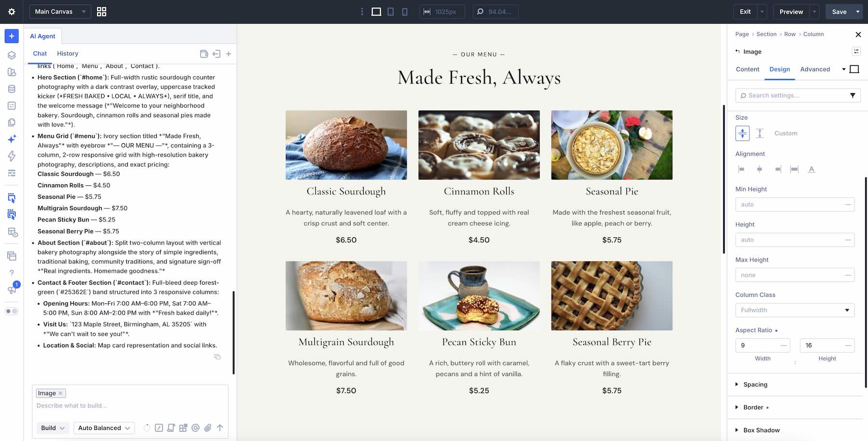Open the announcements megaphone icon with badge

coord(12,289)
